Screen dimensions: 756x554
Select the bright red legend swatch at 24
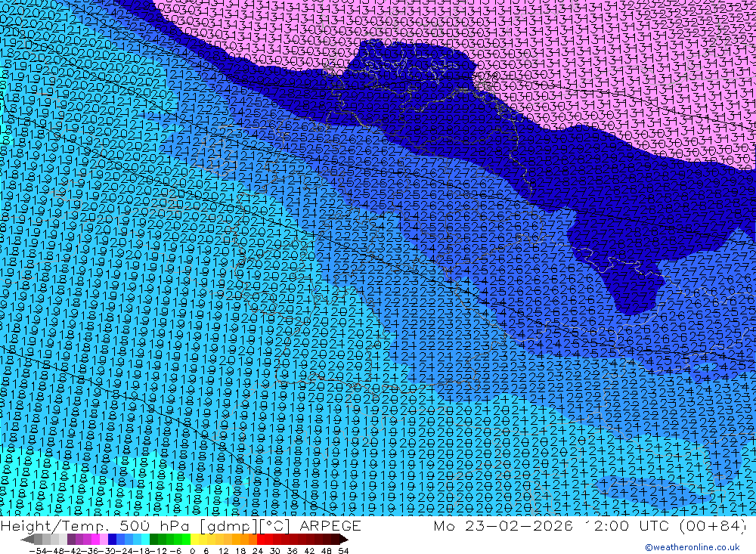click(261, 539)
